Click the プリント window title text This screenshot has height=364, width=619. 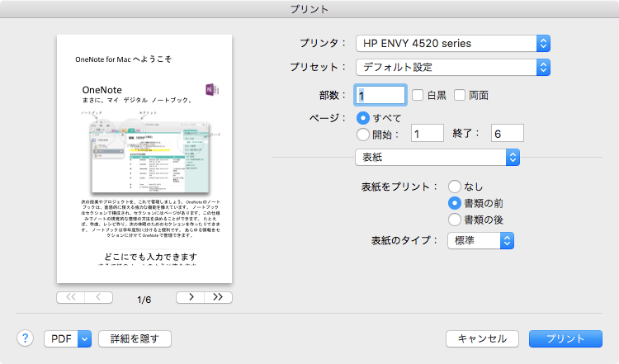coord(309,9)
